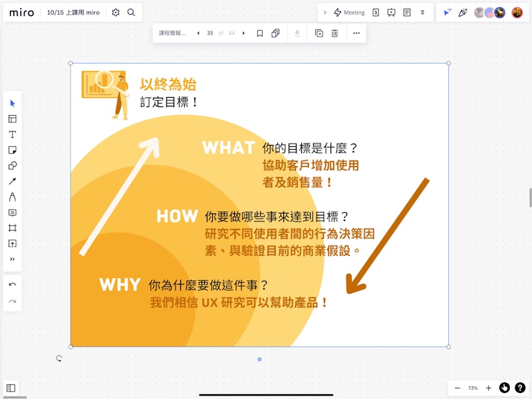The width and height of the screenshot is (532, 399).
Task: Open the navigation mode hand icon
Action: tap(504, 388)
